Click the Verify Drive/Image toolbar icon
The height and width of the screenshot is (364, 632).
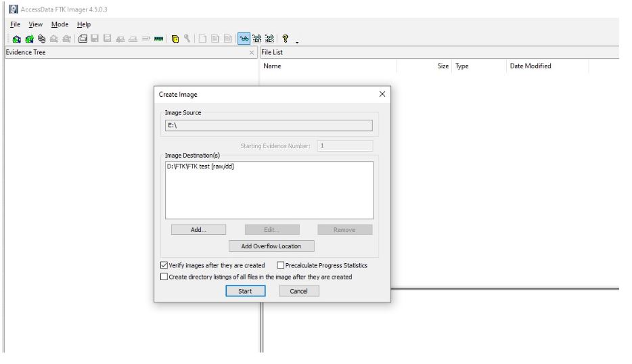coord(146,39)
